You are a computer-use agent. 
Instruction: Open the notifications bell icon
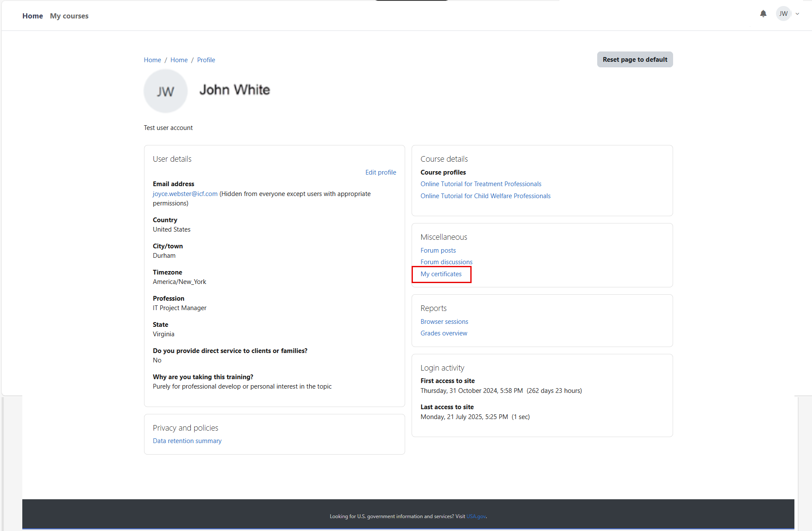pos(763,14)
